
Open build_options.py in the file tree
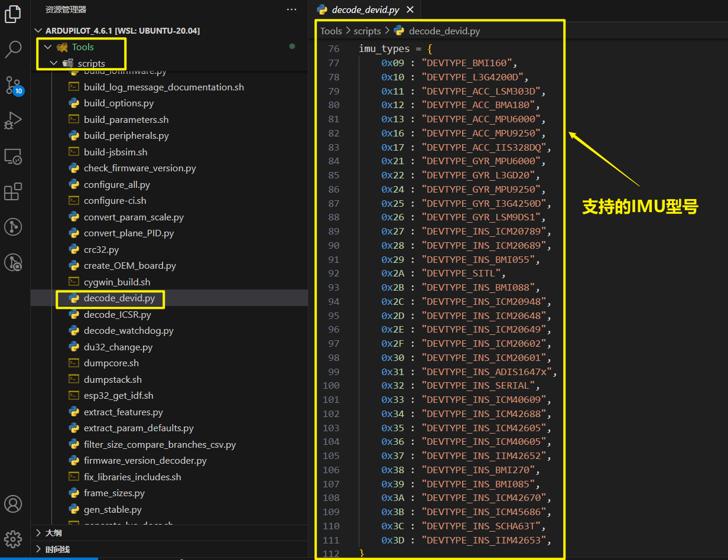point(118,103)
